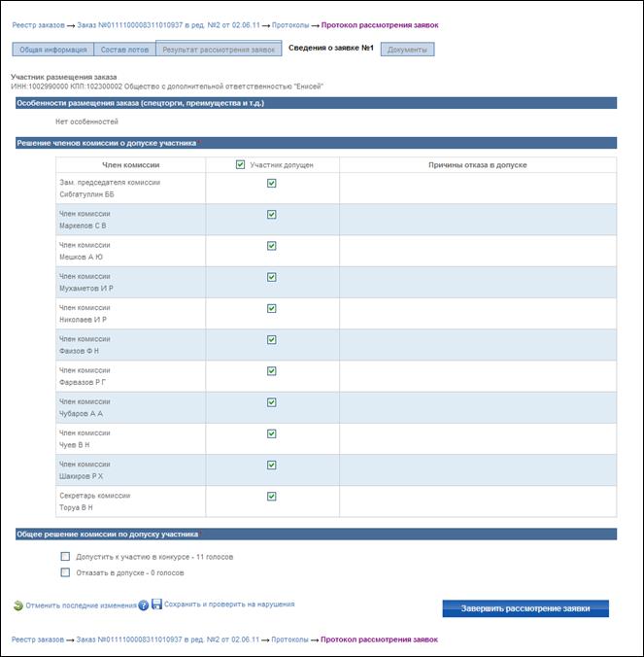Click Протокол рассмотрения заявок in top breadcrumb

click(380, 25)
